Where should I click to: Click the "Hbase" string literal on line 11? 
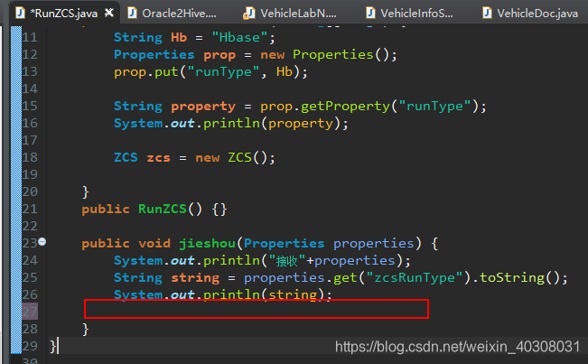point(239,38)
